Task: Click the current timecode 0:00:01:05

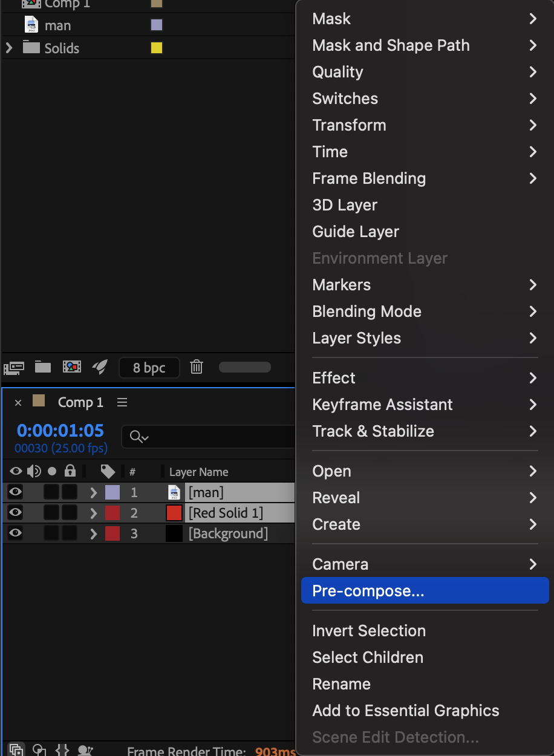Action: pos(60,431)
